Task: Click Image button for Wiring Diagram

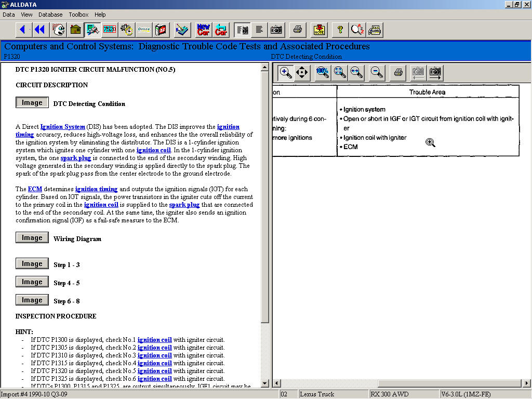Action: click(x=32, y=238)
